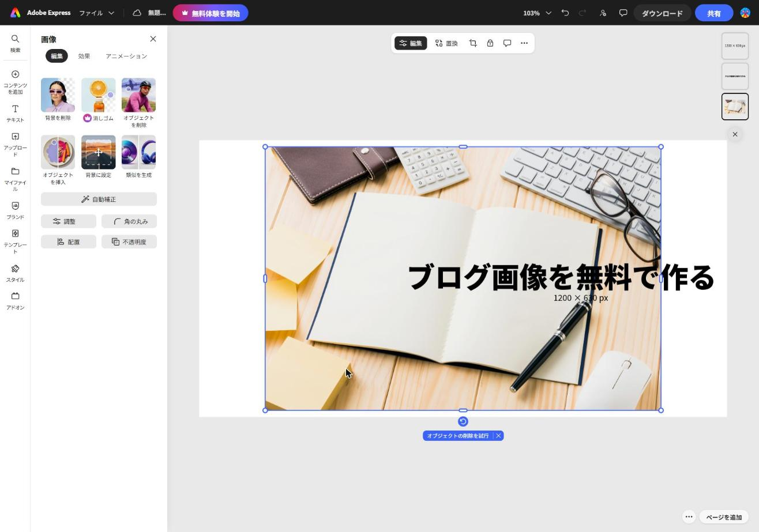
Task: Open the comments icon in top bar
Action: pos(623,13)
